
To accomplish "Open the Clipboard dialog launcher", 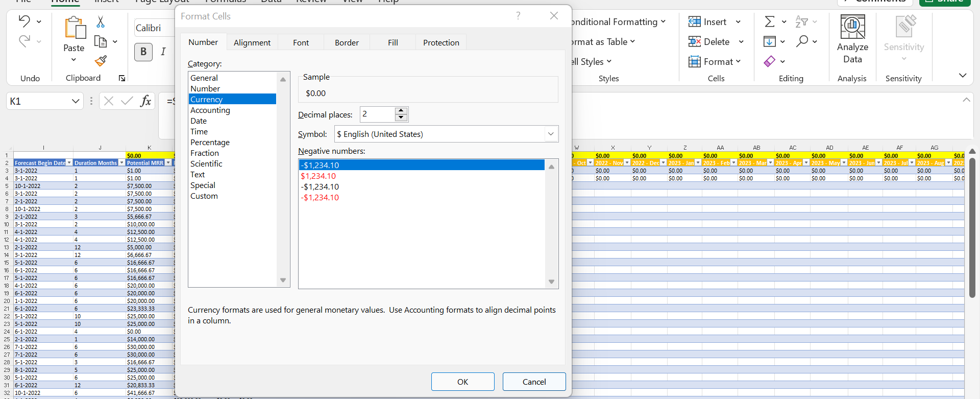I will coord(122,78).
